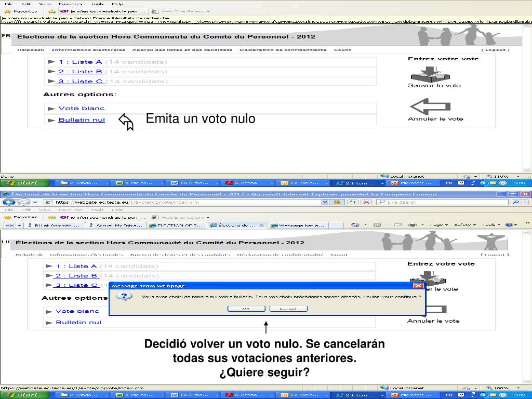Close the Message from webpage dialog
This screenshot has height=399, width=532.
coord(419,286)
